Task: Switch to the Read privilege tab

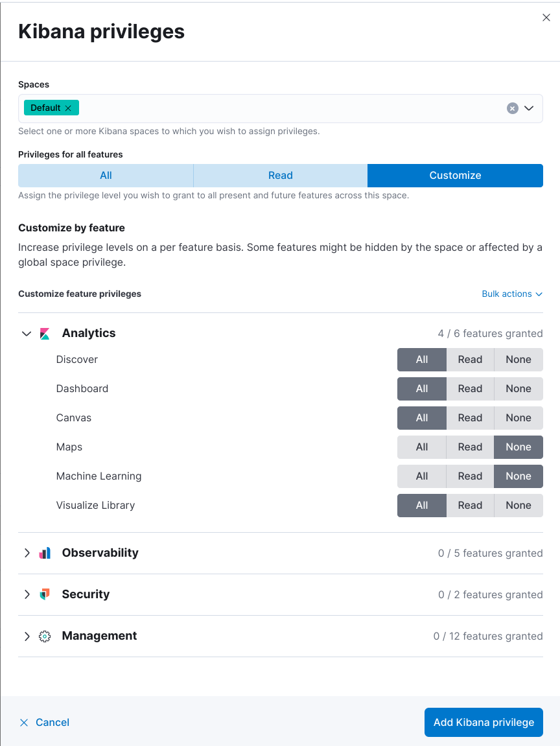Action: (x=280, y=175)
